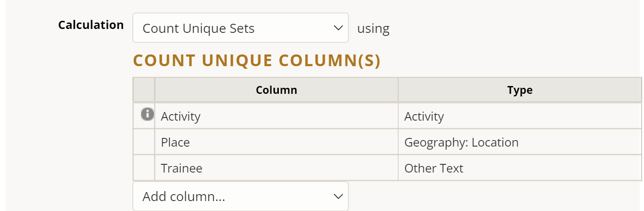Open the Add column dropdown
Viewport: 644px width, 211px height.
click(x=240, y=197)
